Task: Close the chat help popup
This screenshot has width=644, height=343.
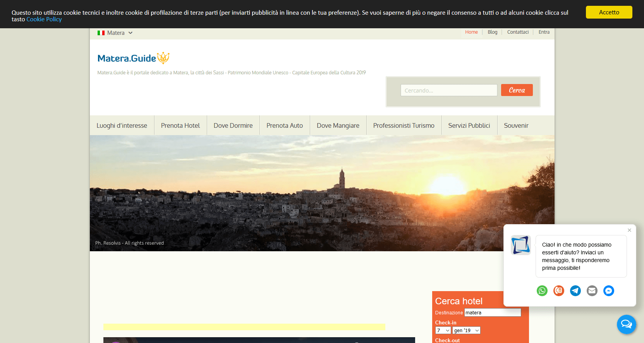Action: click(x=629, y=230)
